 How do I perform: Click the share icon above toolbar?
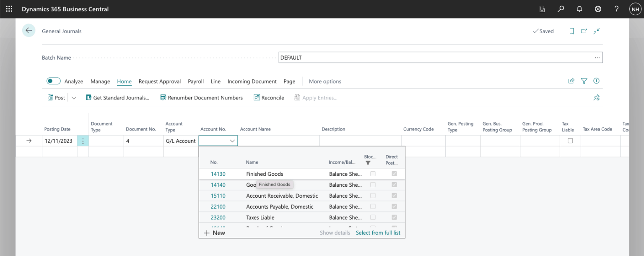[x=571, y=81]
